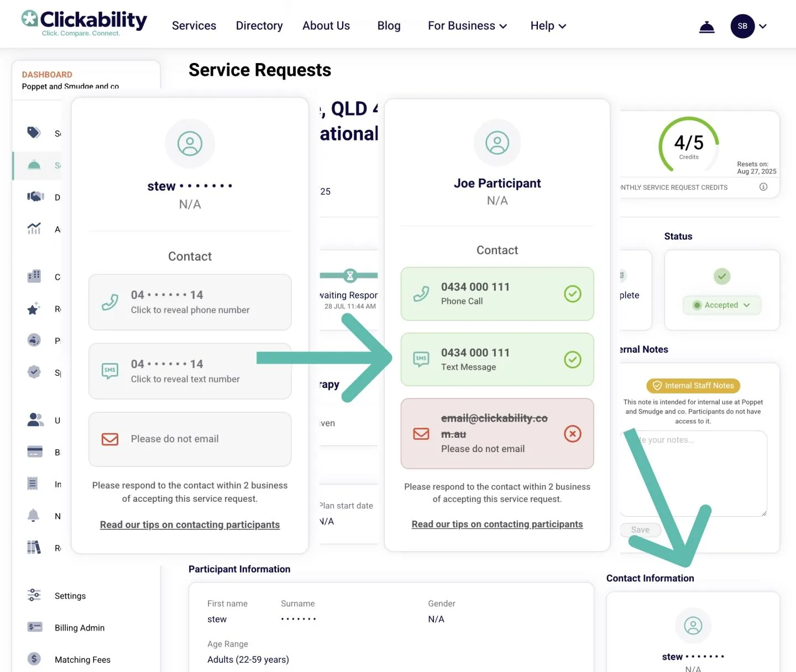Open the Accepted status dropdown
Image resolution: width=796 pixels, height=672 pixels.
point(722,305)
